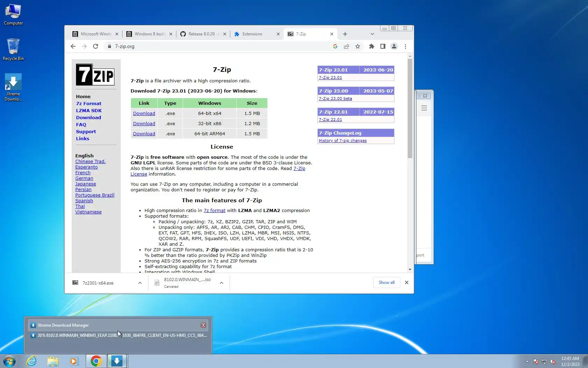Close the Extensions tab

[278, 34]
